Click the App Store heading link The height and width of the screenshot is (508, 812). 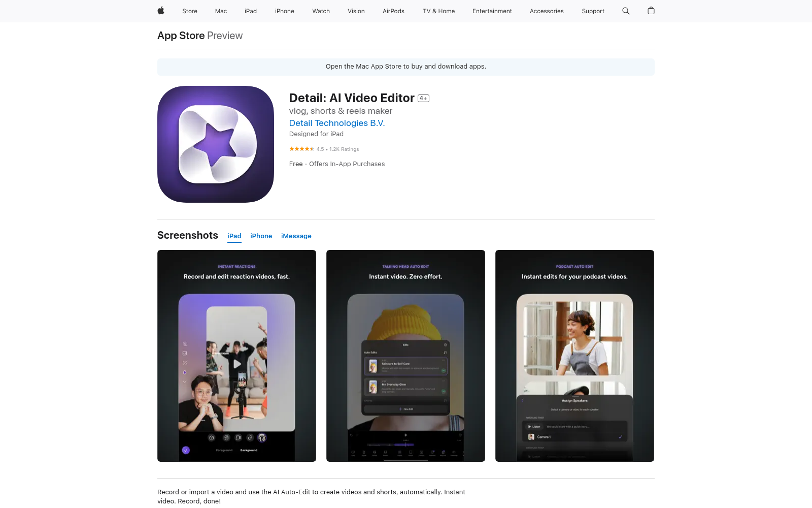tap(181, 36)
